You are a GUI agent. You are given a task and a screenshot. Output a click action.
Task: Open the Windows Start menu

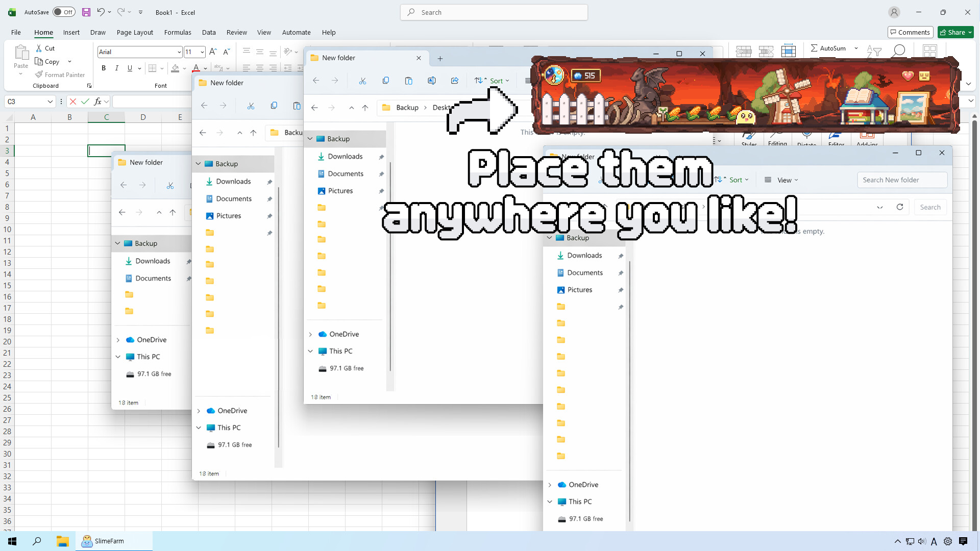[12, 541]
